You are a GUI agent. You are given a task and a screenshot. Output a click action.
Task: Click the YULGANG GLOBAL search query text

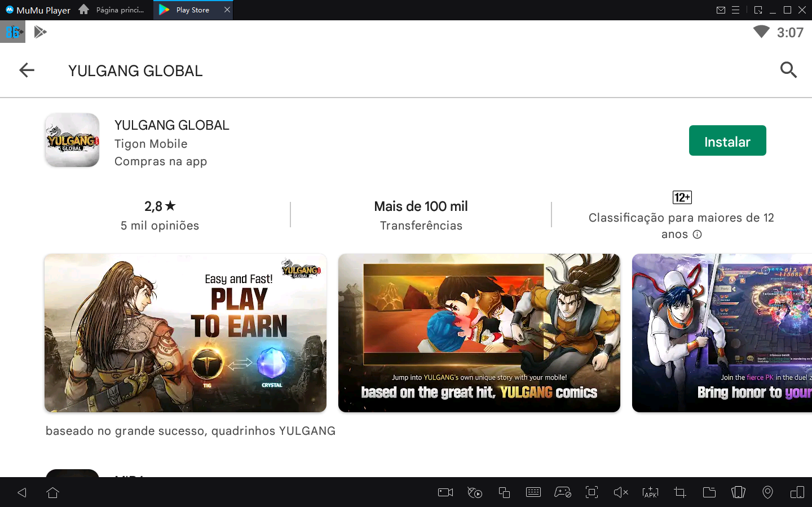135,71
